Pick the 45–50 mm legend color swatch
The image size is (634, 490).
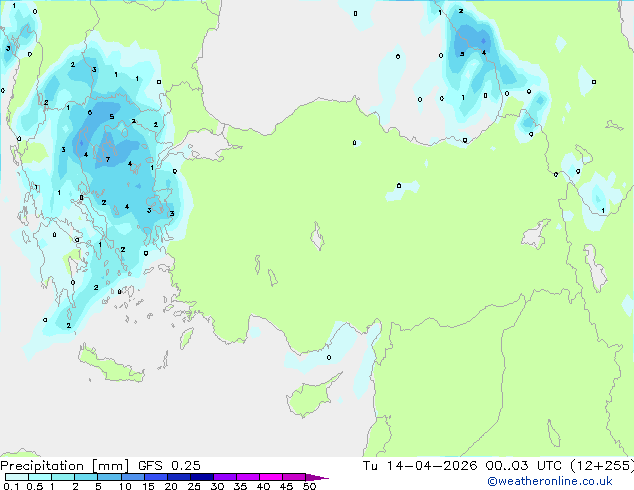coord(294,477)
